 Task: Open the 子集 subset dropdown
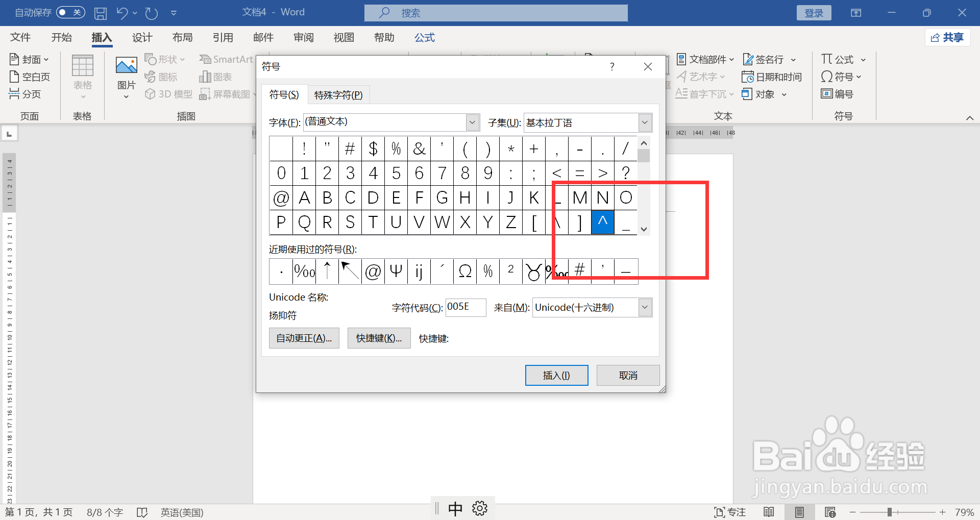coord(645,122)
